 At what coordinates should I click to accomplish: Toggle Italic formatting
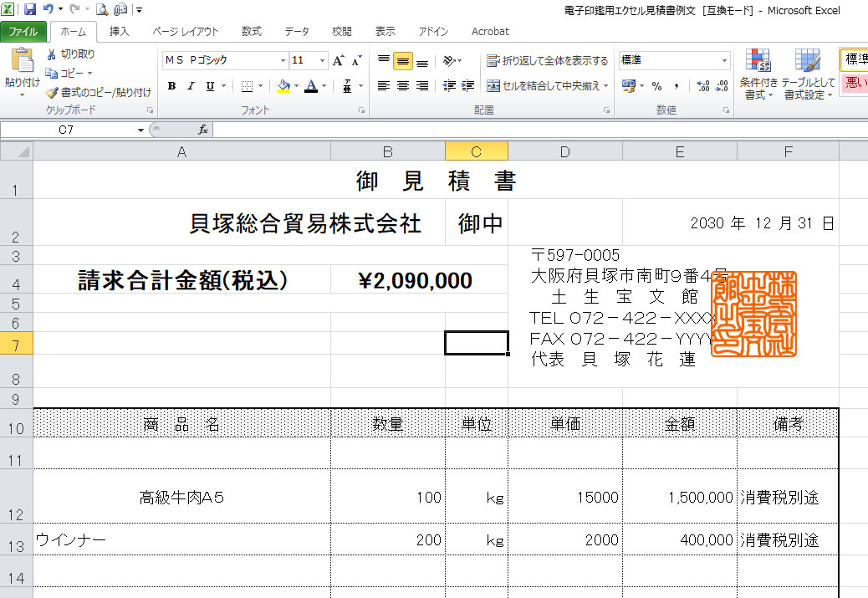[x=191, y=86]
